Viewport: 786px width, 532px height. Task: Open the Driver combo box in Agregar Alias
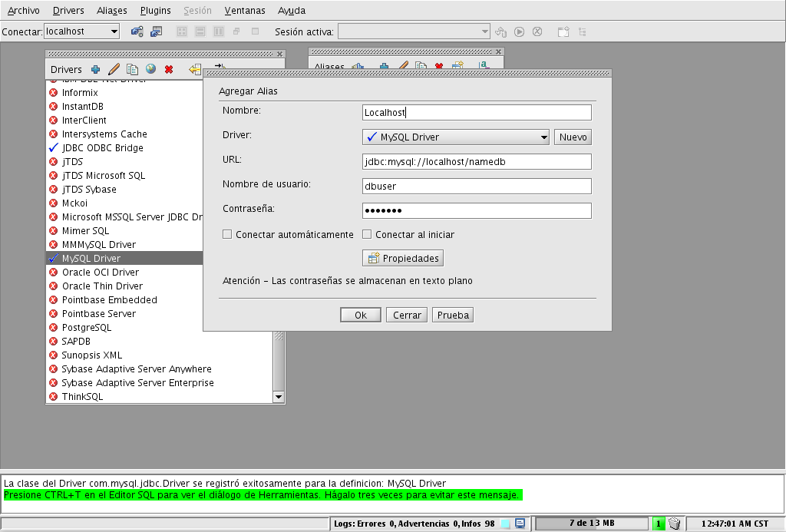click(x=456, y=137)
